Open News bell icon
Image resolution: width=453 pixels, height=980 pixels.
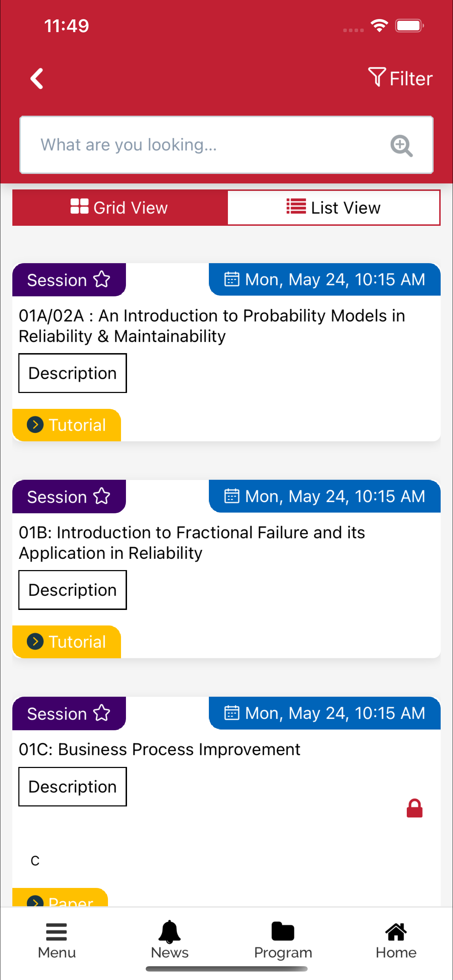click(169, 932)
